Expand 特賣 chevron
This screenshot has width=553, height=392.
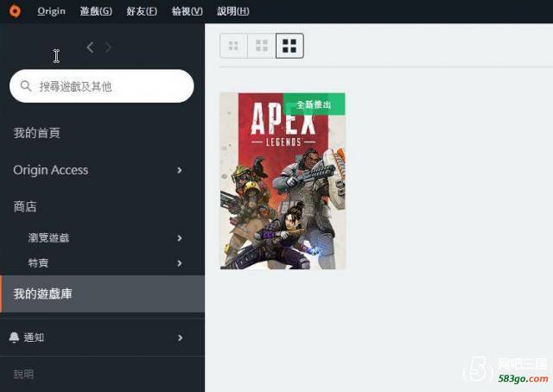tap(180, 263)
